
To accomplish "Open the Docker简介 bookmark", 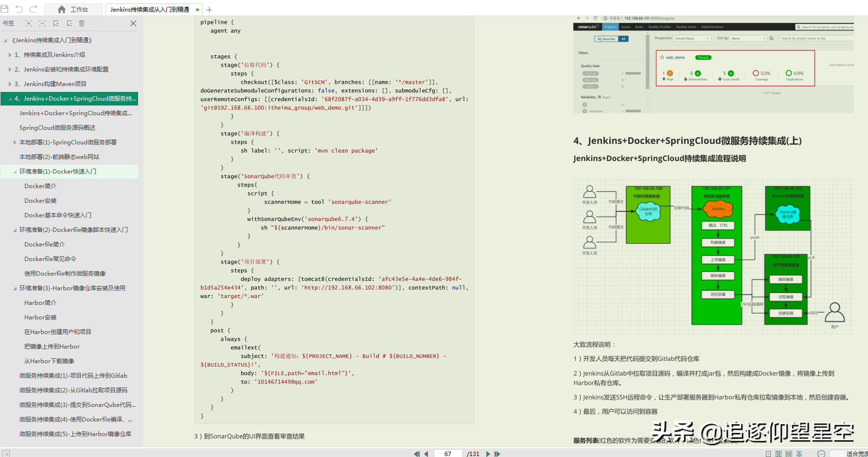I will [40, 186].
